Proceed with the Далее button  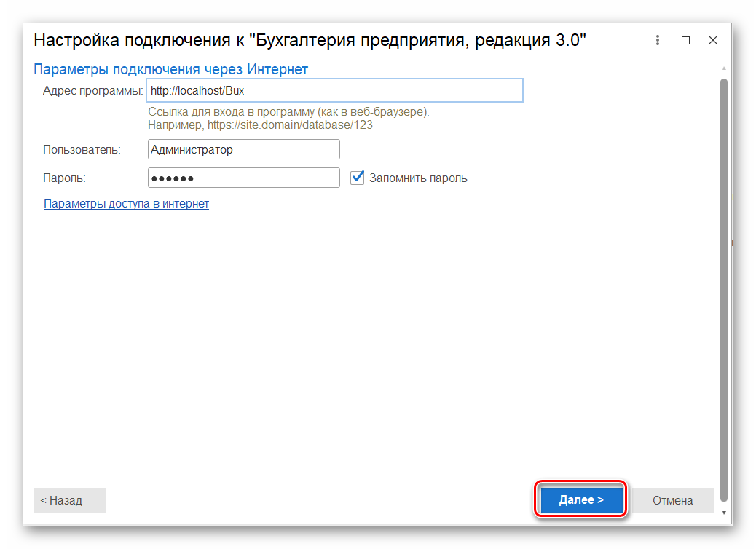point(581,499)
